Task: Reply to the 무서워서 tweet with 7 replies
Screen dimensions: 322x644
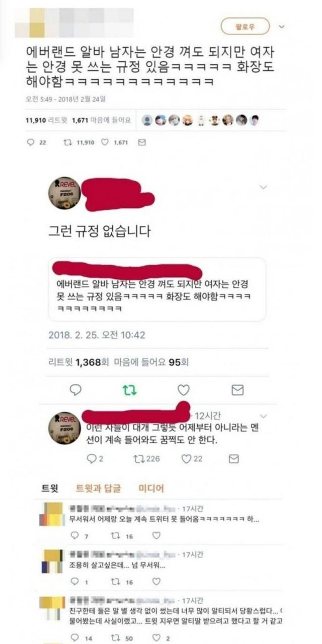Action: (75, 536)
